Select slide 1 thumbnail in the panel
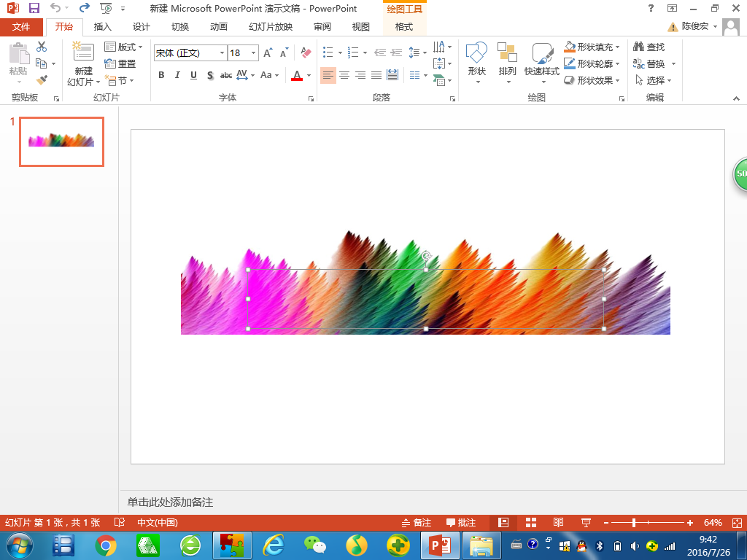Image resolution: width=747 pixels, height=560 pixels. pyautogui.click(x=61, y=142)
